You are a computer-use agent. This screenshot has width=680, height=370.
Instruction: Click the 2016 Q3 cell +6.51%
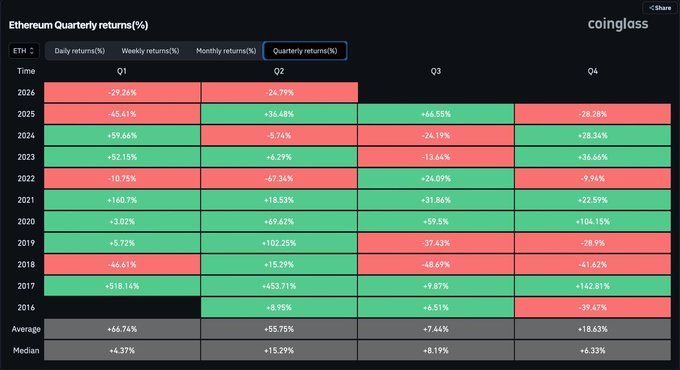436,307
